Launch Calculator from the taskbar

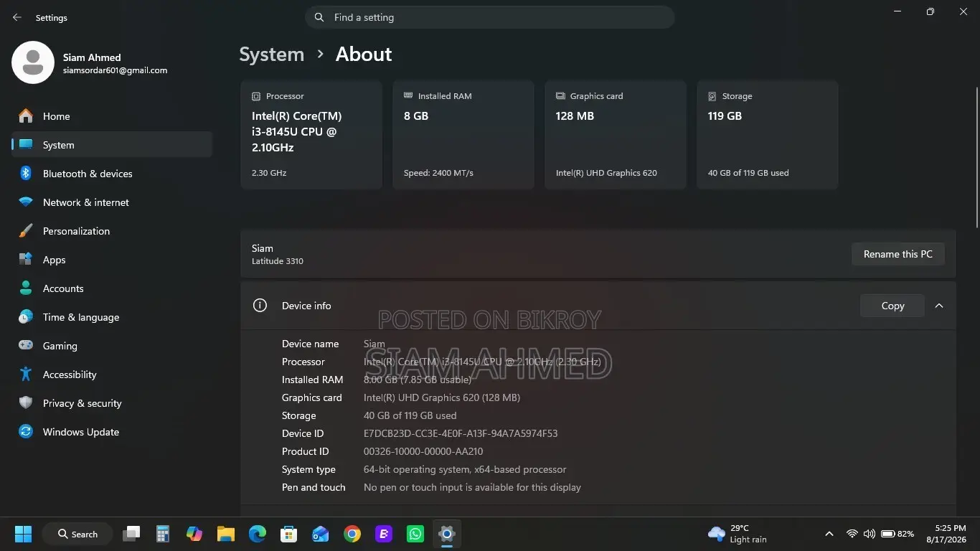click(163, 534)
